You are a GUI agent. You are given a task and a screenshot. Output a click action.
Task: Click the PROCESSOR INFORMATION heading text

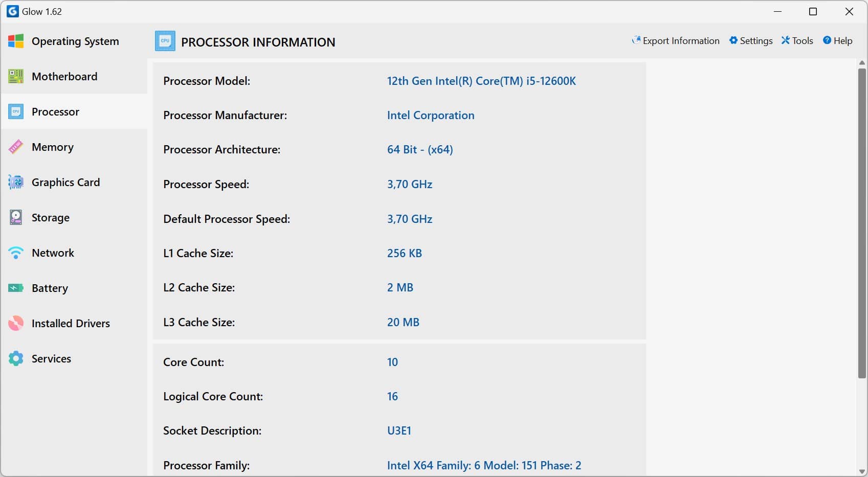click(x=258, y=42)
